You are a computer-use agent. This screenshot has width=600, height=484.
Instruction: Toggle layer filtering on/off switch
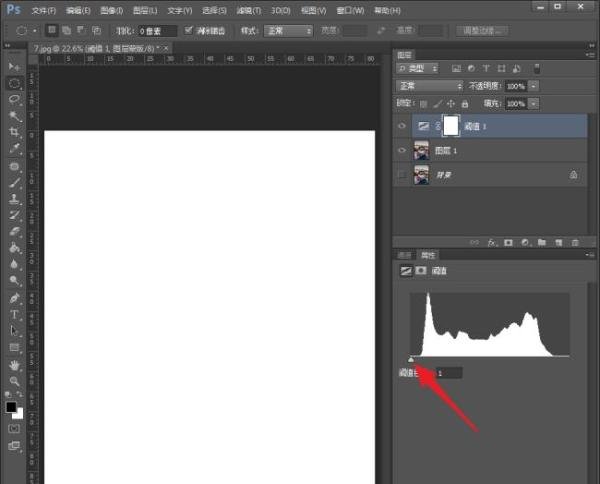pyautogui.click(x=536, y=69)
